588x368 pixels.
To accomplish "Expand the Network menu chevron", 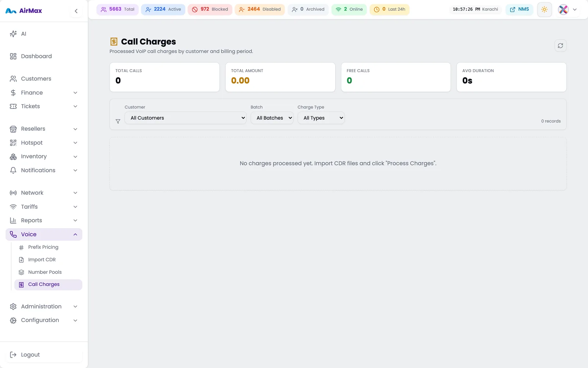I will [75, 193].
